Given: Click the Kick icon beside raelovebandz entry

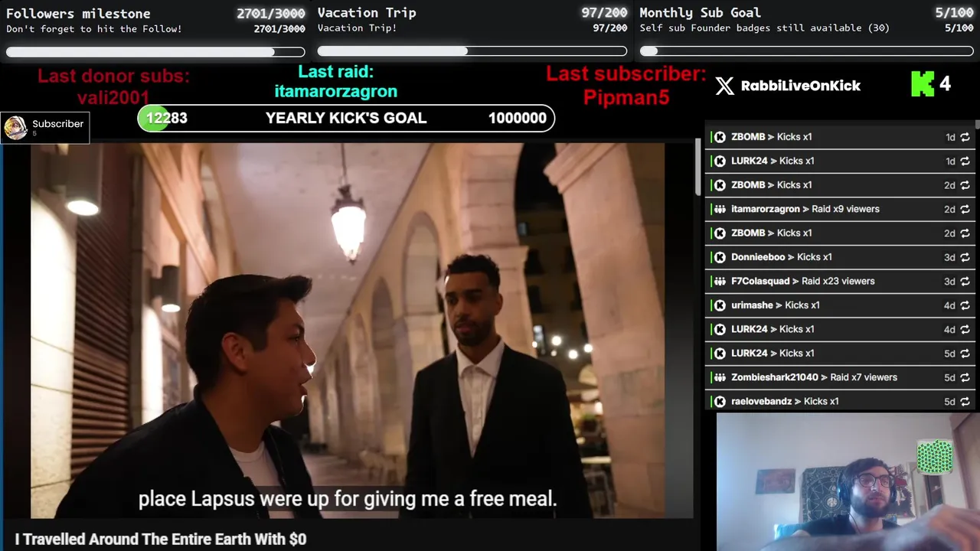Looking at the screenshot, I should point(720,401).
